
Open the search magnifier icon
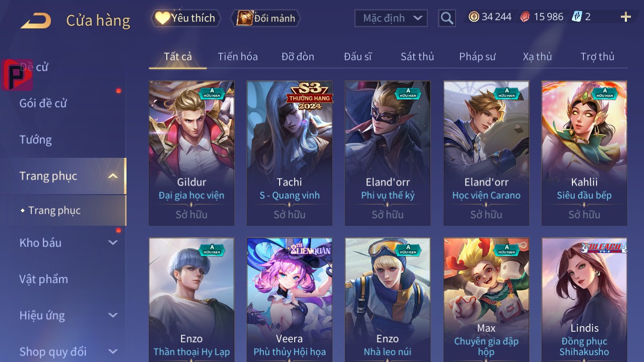coord(446,18)
